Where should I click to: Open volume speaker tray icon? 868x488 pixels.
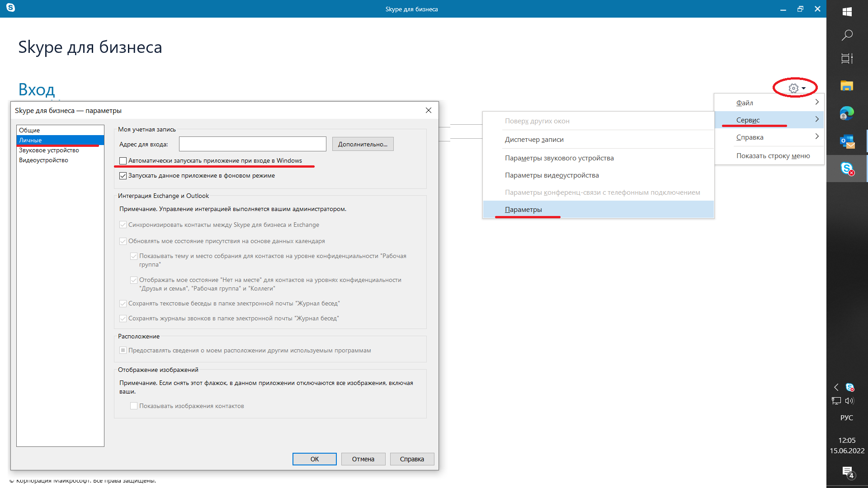point(850,401)
